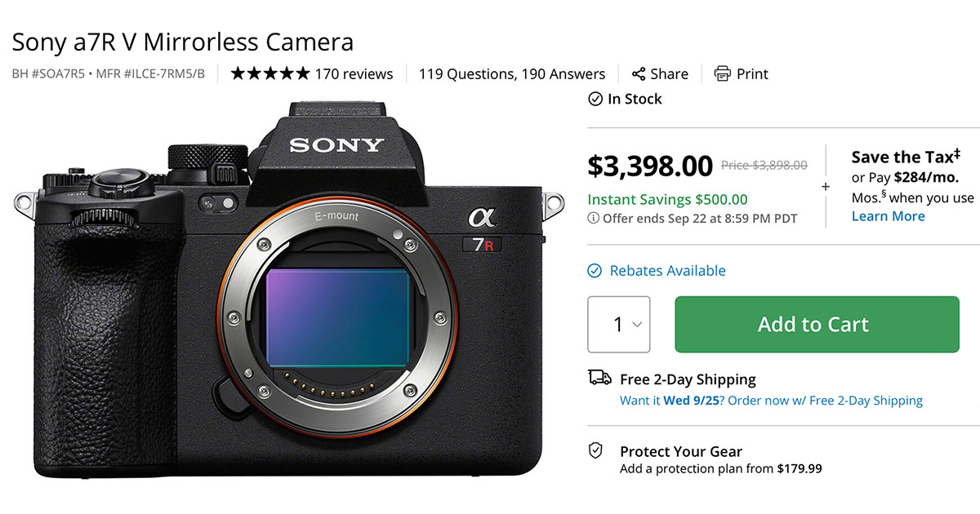The width and height of the screenshot is (980, 514).
Task: Open 119 Questions, 190 Answers
Action: click(x=511, y=73)
